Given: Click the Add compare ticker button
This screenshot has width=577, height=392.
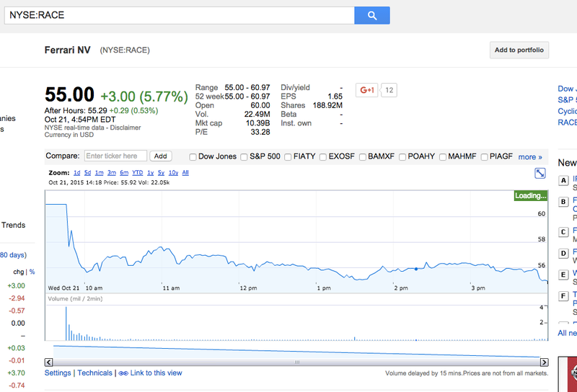Looking at the screenshot, I should pos(160,156).
